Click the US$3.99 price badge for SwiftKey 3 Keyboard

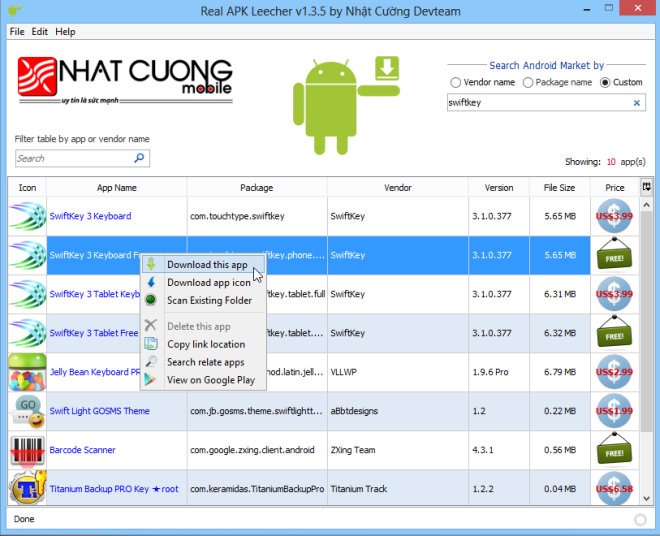(x=614, y=216)
